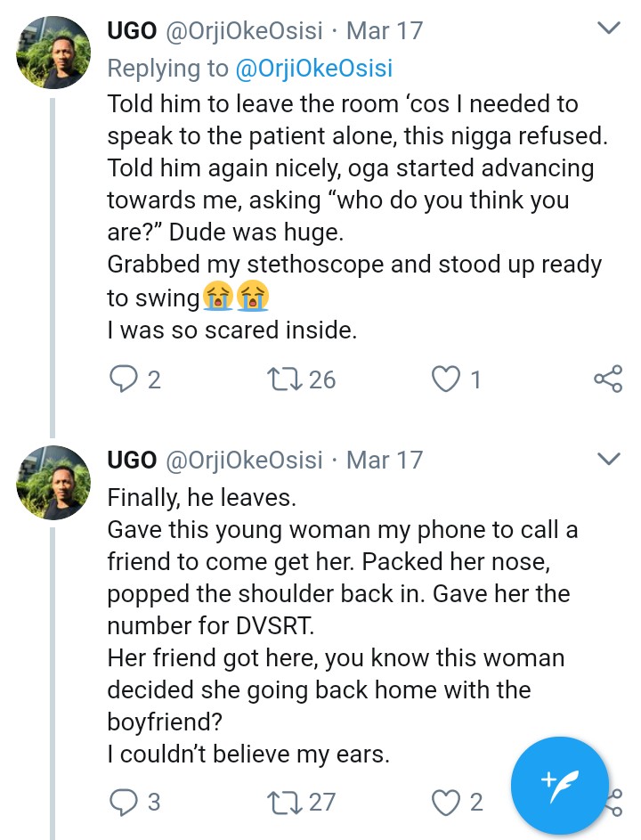Reply to the 'Finally, he leaves' tweet
The image size is (641, 840).
tap(122, 802)
